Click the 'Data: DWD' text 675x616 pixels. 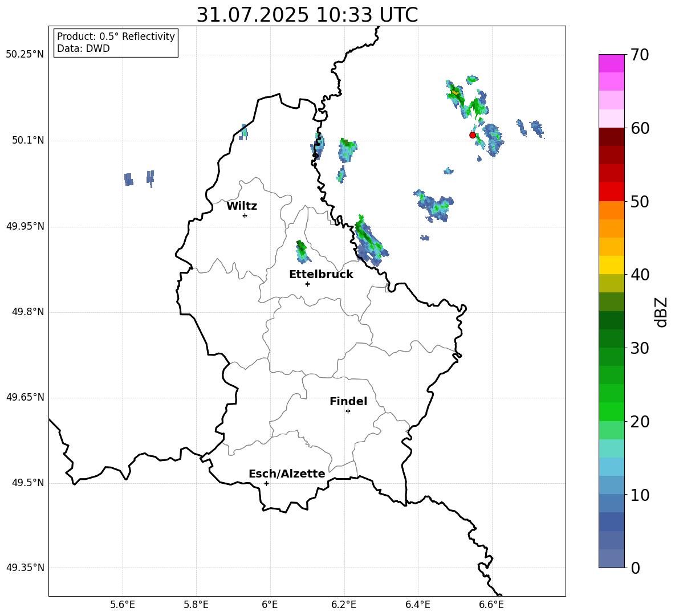[x=83, y=48]
